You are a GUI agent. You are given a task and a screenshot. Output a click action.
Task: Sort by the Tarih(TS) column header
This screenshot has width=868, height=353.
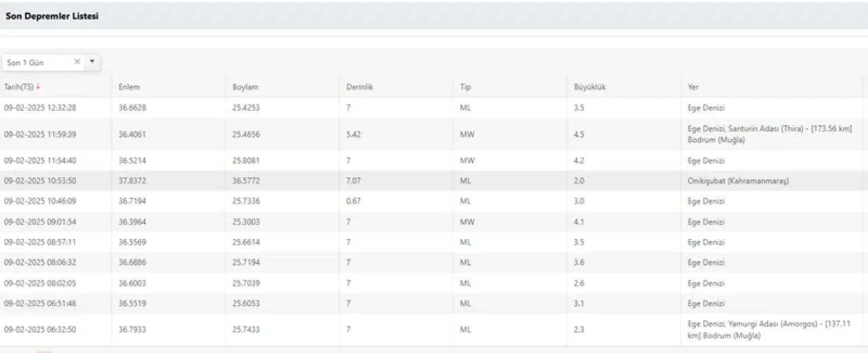(x=19, y=87)
